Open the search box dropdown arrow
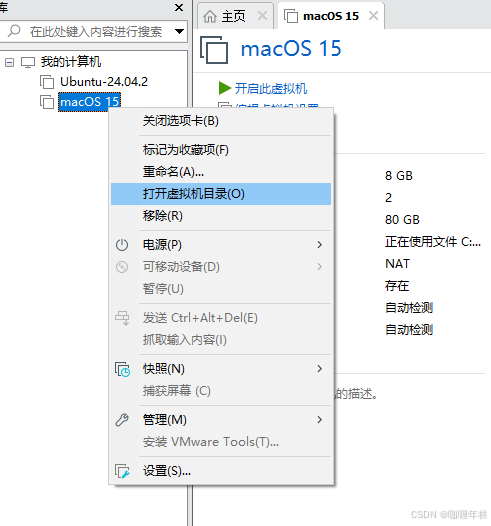The width and height of the screenshot is (491, 526). (179, 32)
